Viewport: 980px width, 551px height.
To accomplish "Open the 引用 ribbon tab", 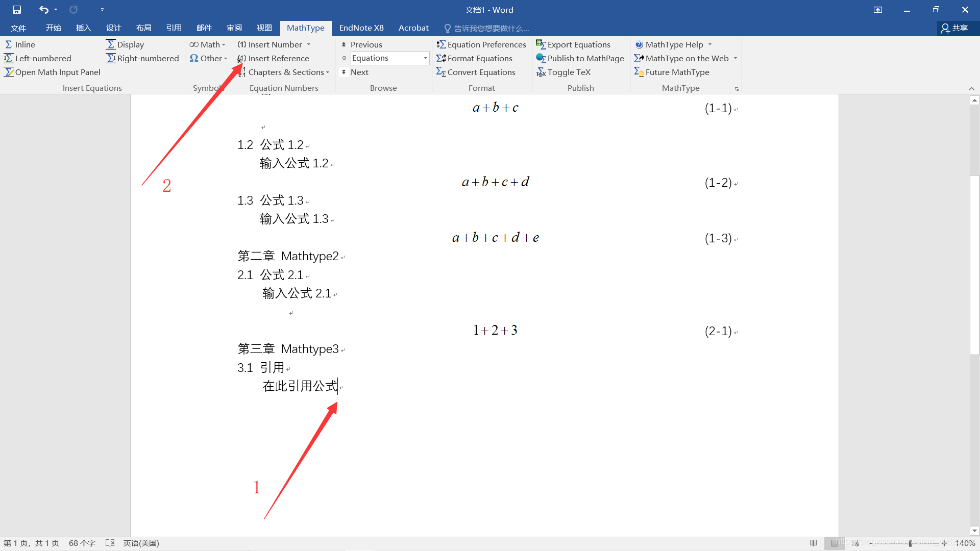I will 174,28.
